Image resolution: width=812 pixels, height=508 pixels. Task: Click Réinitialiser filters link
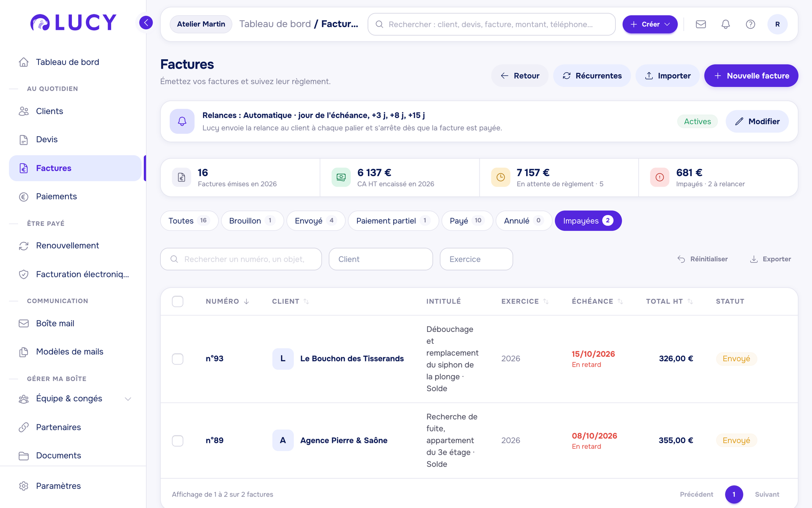pos(702,259)
